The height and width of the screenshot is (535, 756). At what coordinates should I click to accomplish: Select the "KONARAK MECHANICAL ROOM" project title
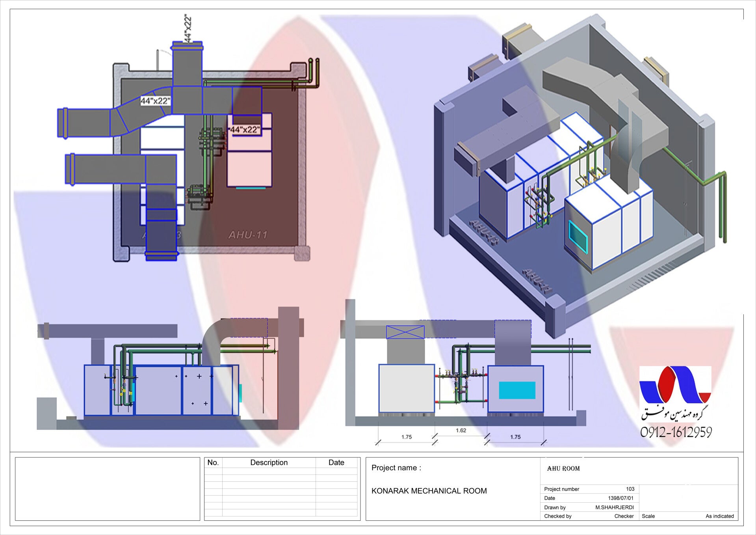(x=429, y=491)
